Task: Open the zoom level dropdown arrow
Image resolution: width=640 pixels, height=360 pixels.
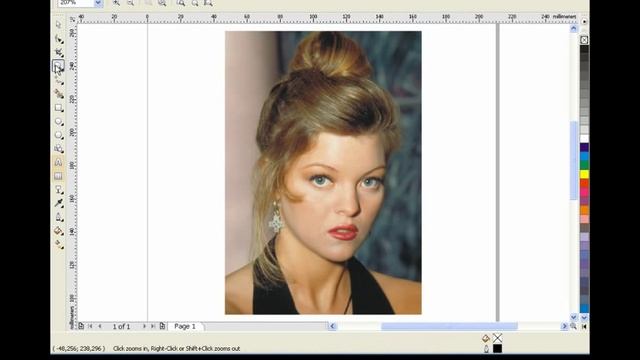Action: (98, 3)
